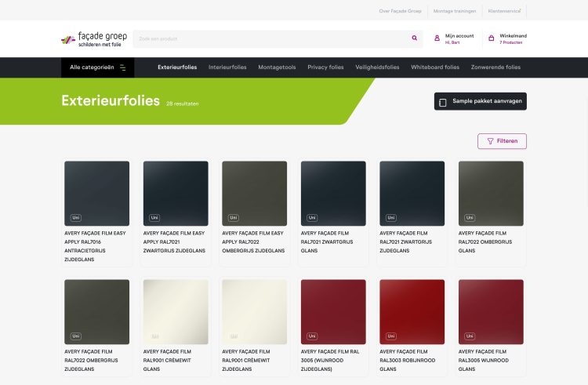Open the non-Easy-Apply RAL7022 Ombergrijs Zijdeglans thumbnail
The height and width of the screenshot is (385, 588).
[96, 312]
